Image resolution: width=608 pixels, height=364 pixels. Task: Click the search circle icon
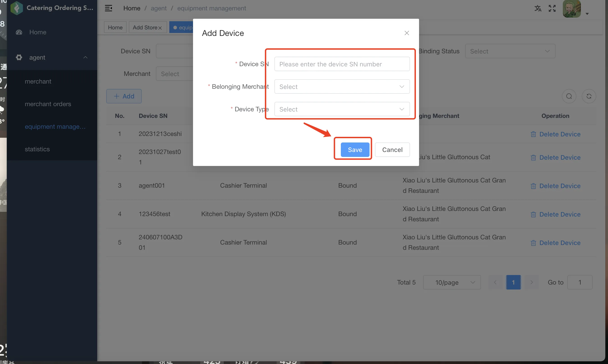(569, 96)
